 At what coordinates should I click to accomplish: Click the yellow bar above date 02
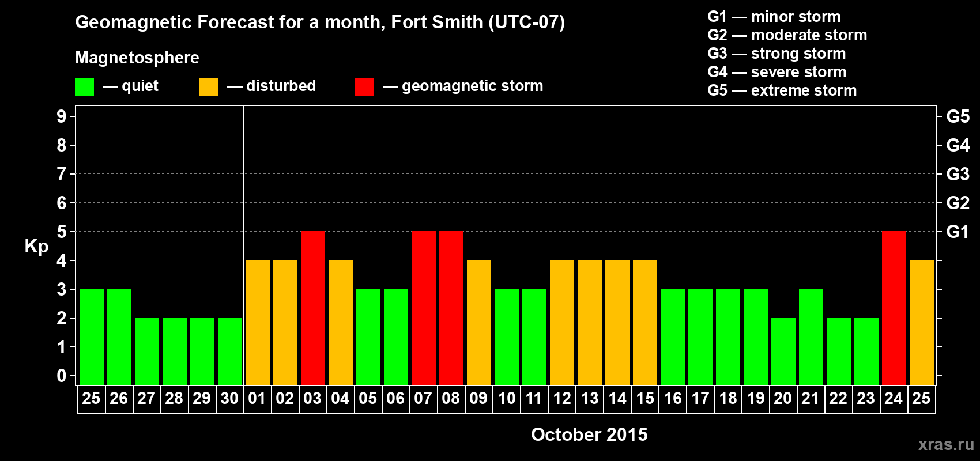[x=285, y=323]
